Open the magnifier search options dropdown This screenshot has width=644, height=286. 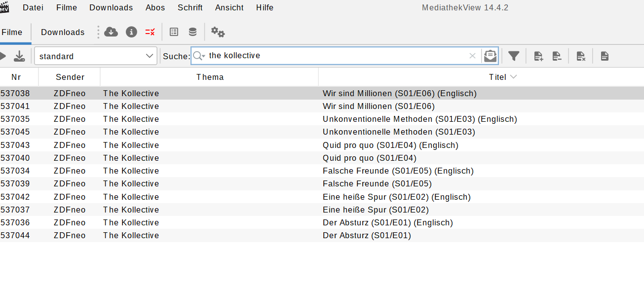(x=199, y=56)
